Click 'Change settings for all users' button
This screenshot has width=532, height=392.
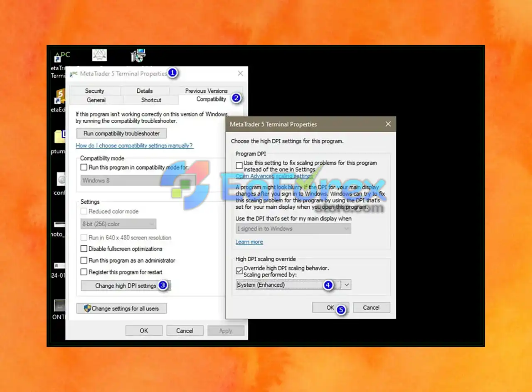click(x=121, y=308)
